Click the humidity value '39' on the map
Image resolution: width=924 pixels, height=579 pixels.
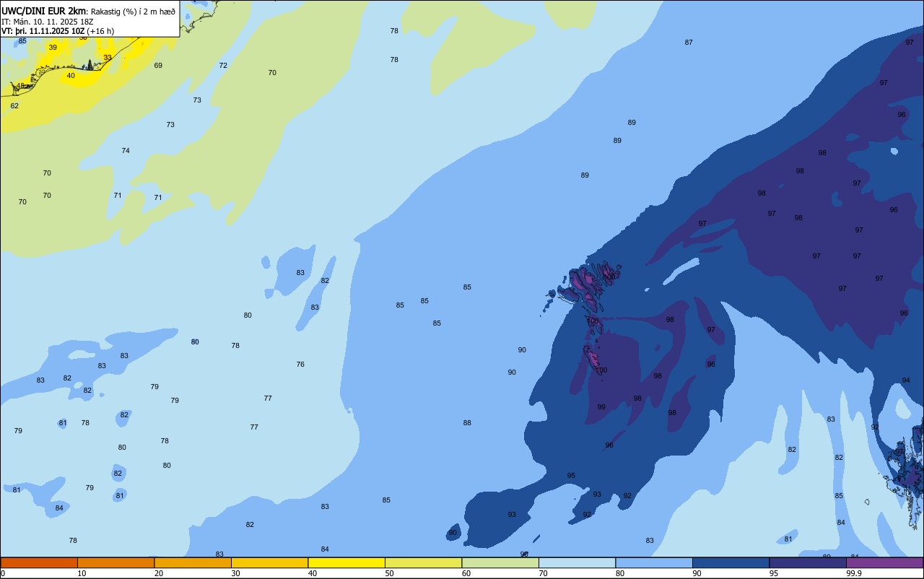(x=53, y=48)
